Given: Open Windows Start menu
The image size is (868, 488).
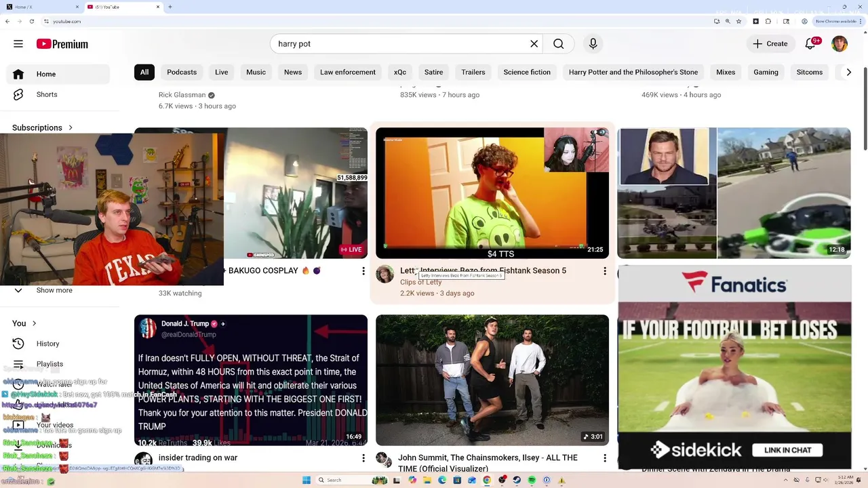Looking at the screenshot, I should pos(307,480).
